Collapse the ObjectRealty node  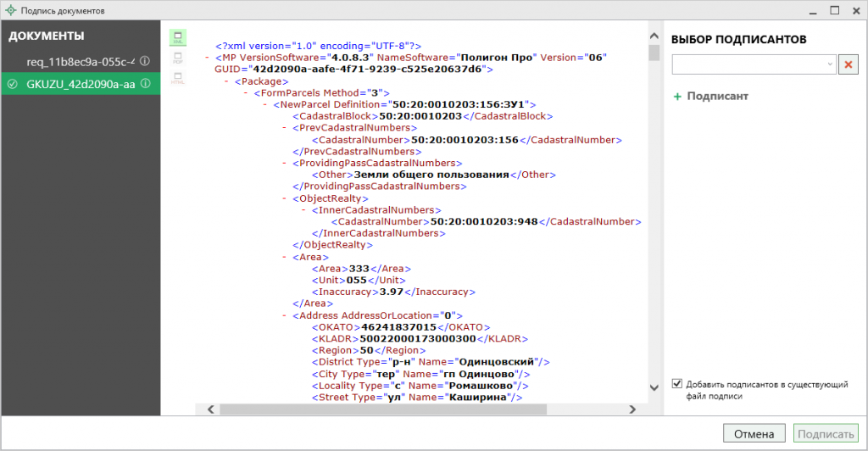tap(285, 198)
